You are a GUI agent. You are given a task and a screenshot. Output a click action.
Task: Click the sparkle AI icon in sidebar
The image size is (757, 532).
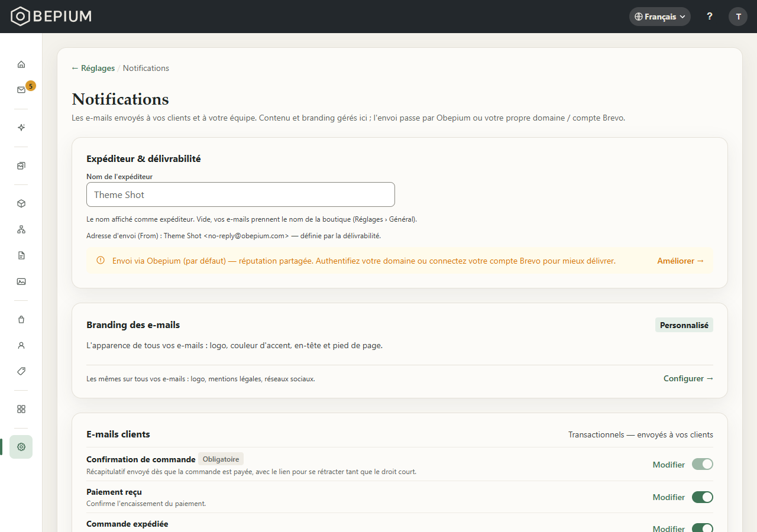tap(21, 128)
